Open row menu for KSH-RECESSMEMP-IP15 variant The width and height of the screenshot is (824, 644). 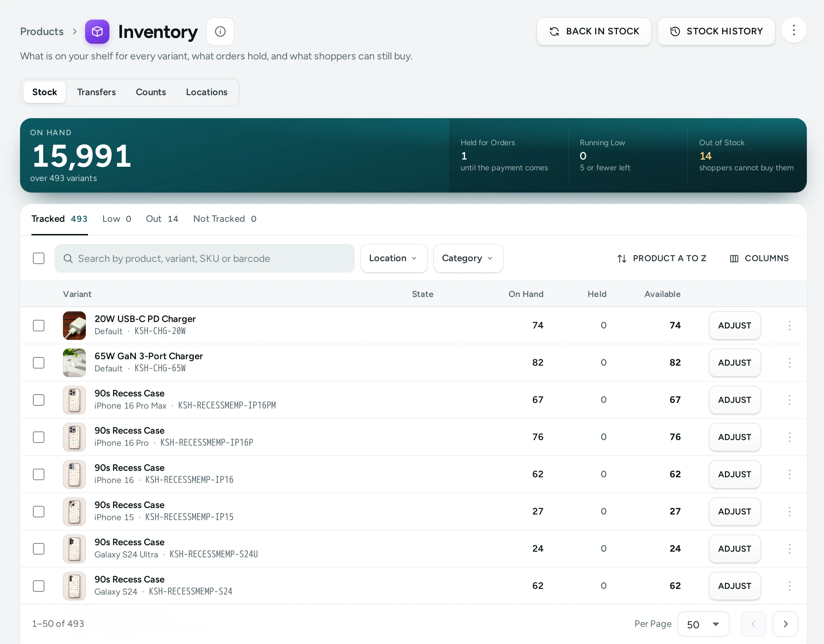tap(789, 512)
